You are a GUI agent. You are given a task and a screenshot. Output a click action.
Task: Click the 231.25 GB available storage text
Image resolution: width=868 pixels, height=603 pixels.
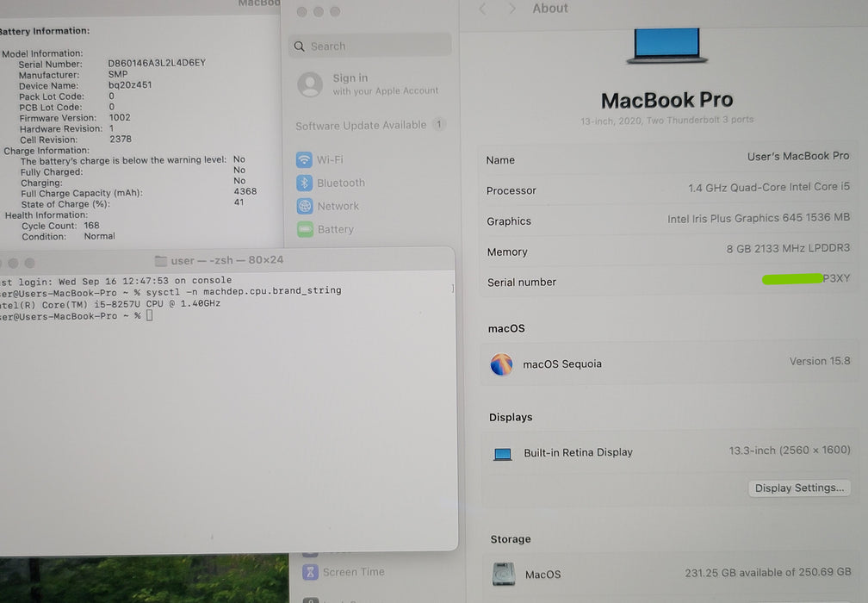coord(768,573)
